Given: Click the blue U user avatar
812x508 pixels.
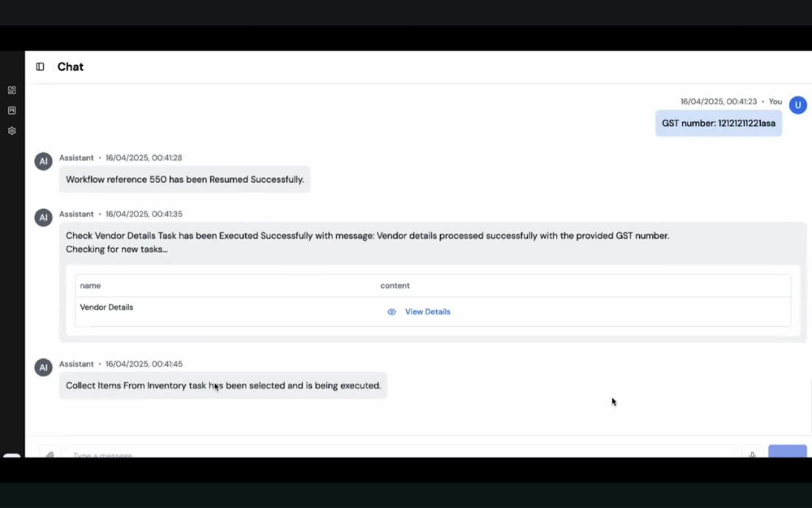Looking at the screenshot, I should coord(797,105).
